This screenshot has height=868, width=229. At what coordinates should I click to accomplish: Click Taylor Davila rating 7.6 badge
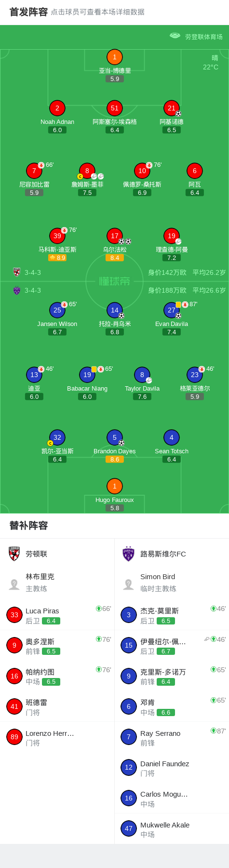[x=142, y=396]
